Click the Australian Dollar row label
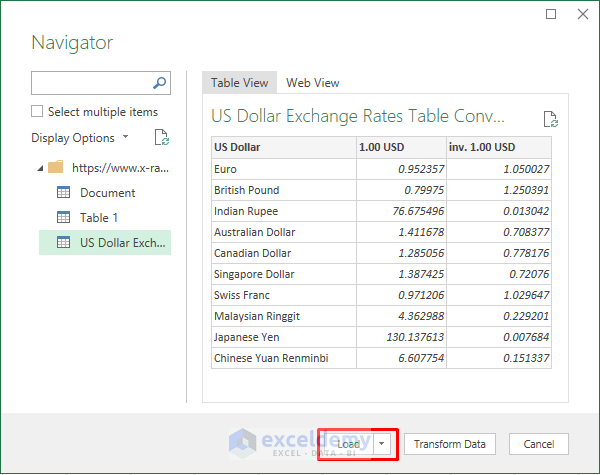The height and width of the screenshot is (475, 600). tap(255, 232)
